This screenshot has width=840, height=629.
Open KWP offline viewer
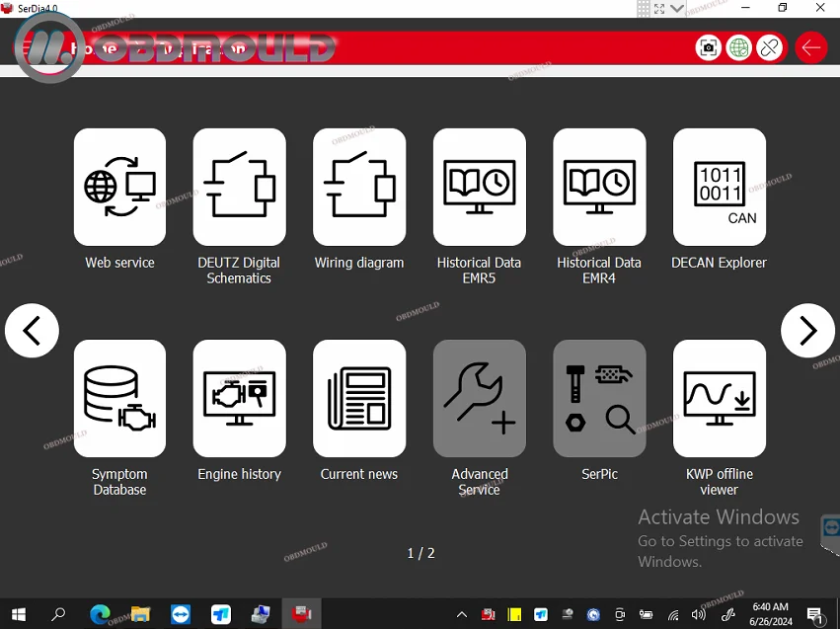[x=719, y=399]
